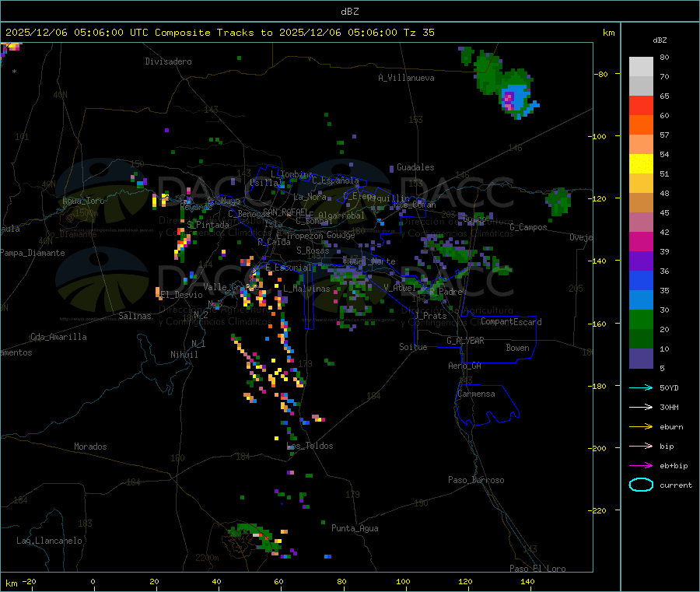
Task: Select the magenta swatch in dBZ scale
Action: 641,241
